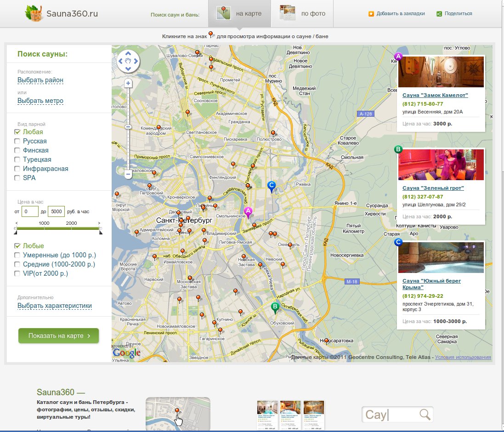The image size is (504, 432).
Task: Check Умеренные (до 1000 р.) price option
Action: click(17, 255)
